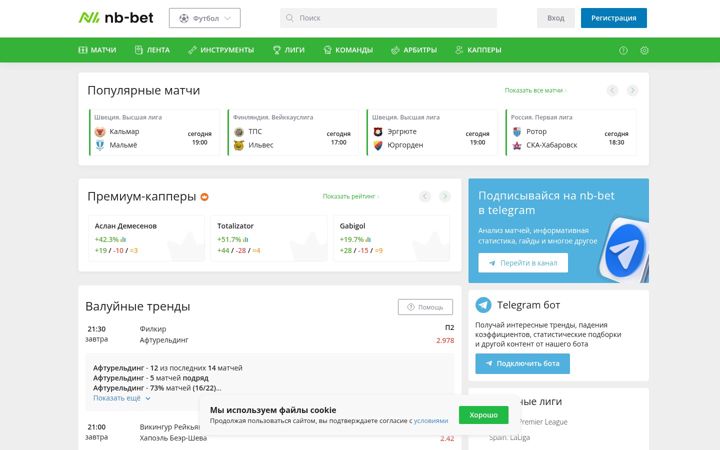Click the Вход login button

click(x=556, y=18)
